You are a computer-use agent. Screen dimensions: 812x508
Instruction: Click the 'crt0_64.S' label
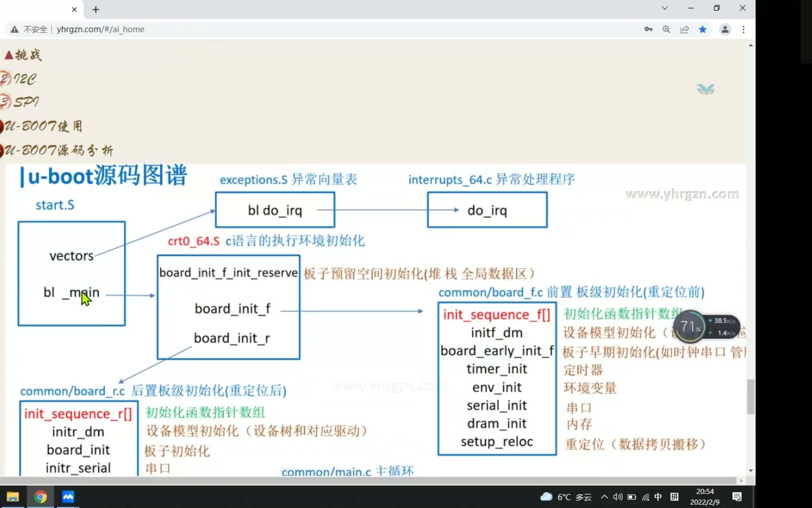point(194,241)
